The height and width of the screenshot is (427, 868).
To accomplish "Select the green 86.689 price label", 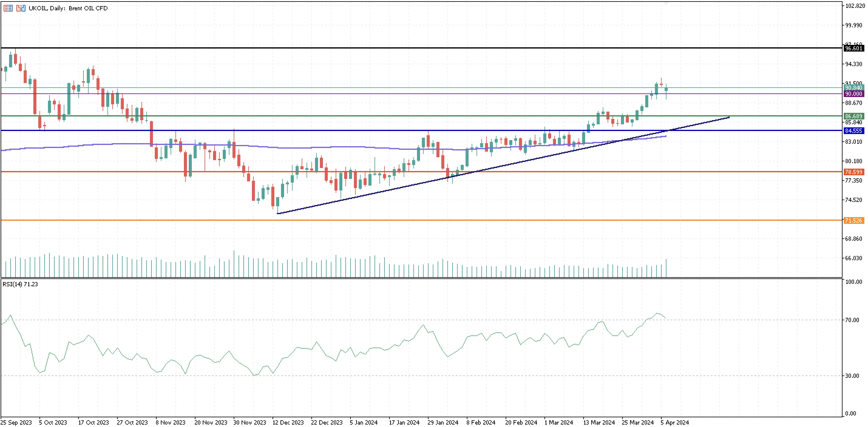I will point(853,116).
